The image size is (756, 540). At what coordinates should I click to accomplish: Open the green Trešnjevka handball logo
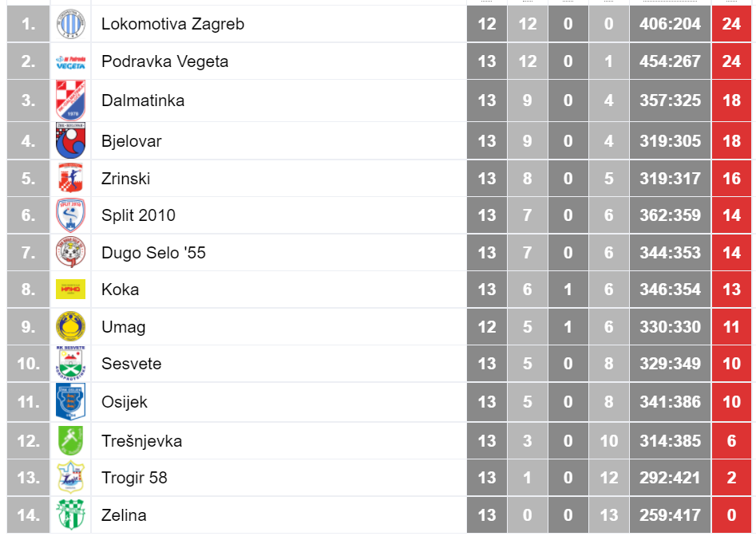(x=70, y=441)
